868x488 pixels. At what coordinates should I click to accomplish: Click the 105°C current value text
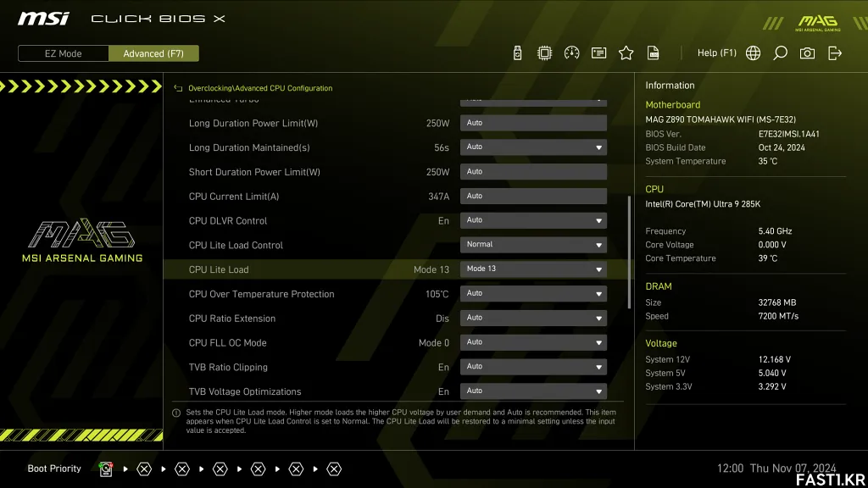(x=437, y=294)
